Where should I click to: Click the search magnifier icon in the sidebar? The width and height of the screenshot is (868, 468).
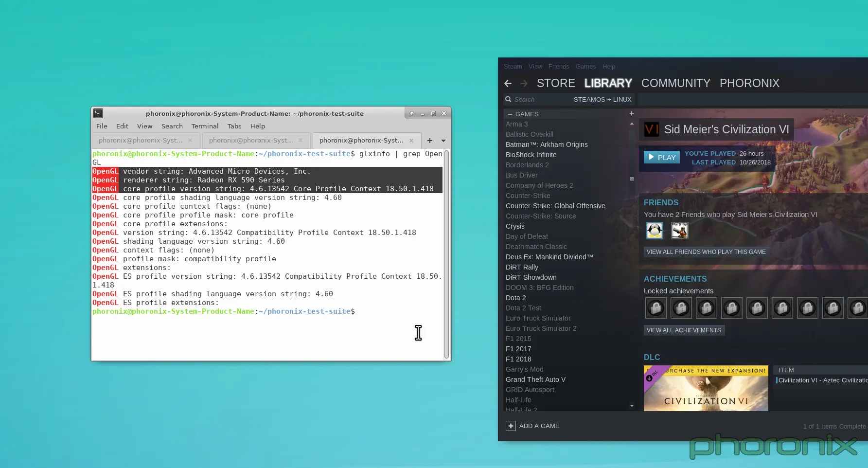pos(509,99)
